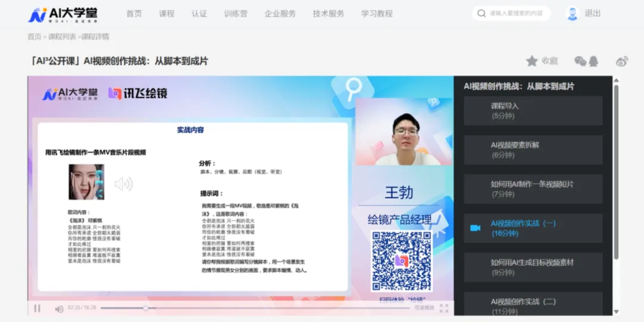Image resolution: width=644 pixels, height=322 pixels.
Task: Open playback speed option 倍速播放
Action: pos(425,308)
